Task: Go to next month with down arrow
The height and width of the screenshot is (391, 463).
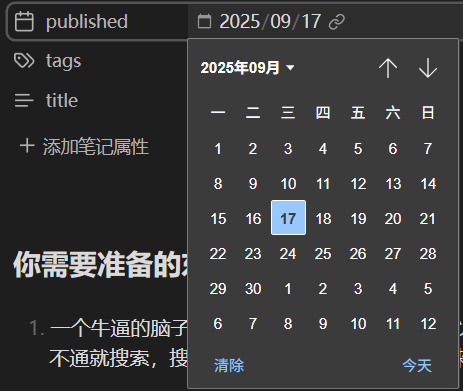Action: pyautogui.click(x=428, y=68)
